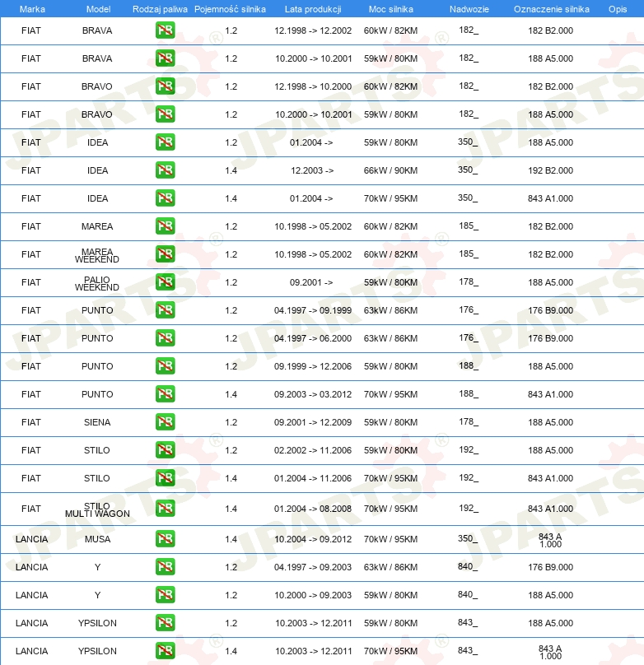The width and height of the screenshot is (644, 665).
Task: Select the SIENA model cell
Action: coord(97,422)
